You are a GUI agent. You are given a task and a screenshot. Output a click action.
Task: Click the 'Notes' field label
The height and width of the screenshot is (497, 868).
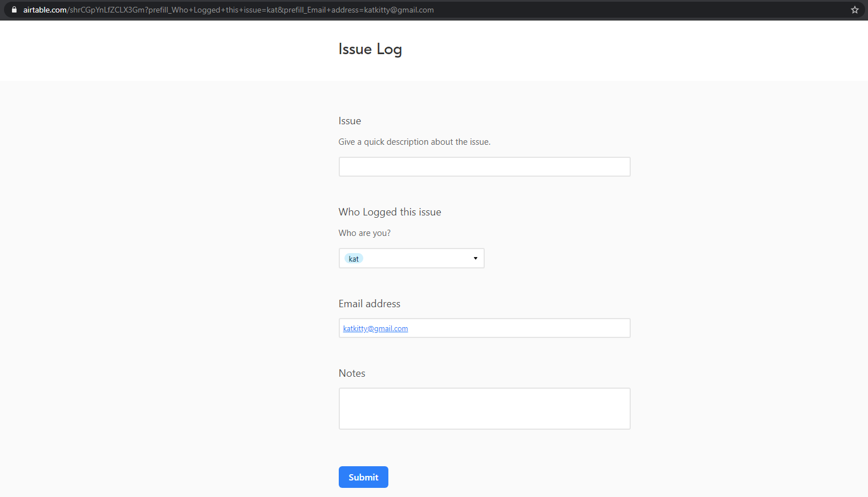352,373
